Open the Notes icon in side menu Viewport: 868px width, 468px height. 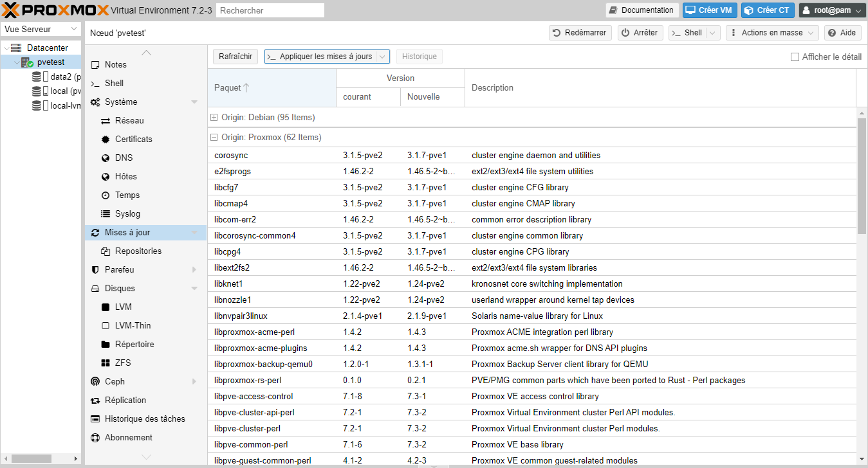pyautogui.click(x=95, y=64)
